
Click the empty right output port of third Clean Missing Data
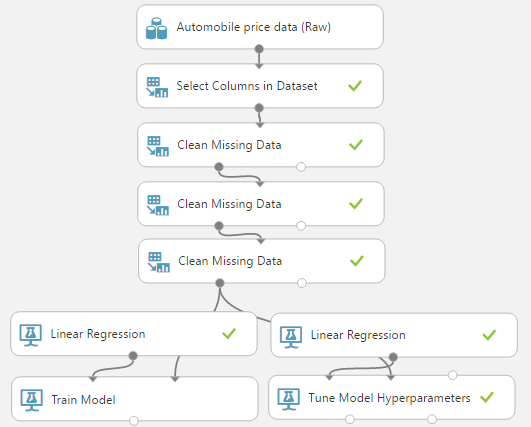pos(302,283)
